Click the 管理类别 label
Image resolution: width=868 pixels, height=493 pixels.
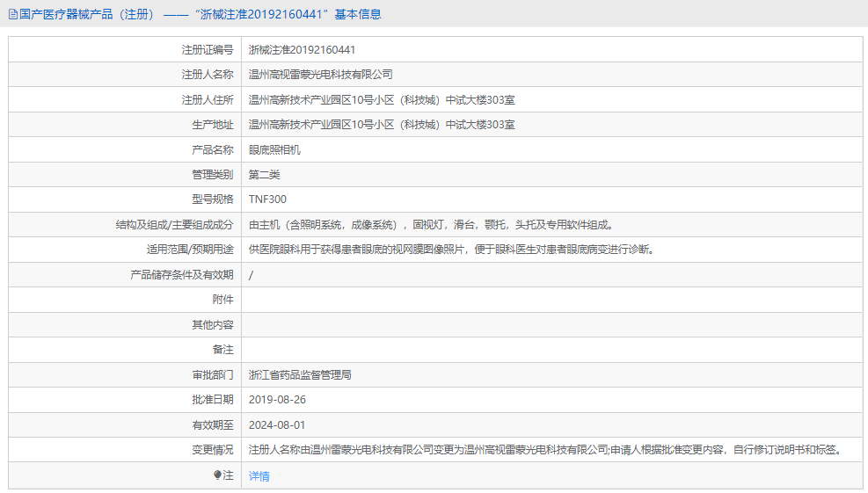click(213, 175)
